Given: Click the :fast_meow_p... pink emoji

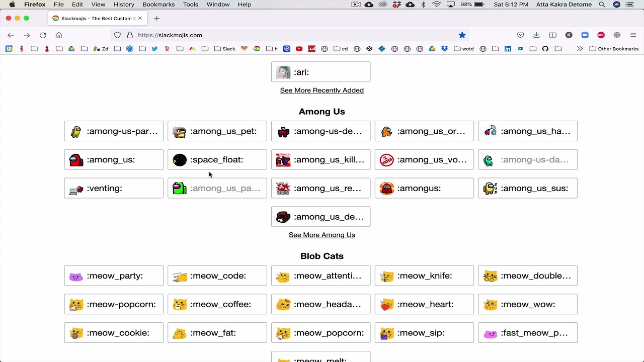Looking at the screenshot, I should pos(528,333).
